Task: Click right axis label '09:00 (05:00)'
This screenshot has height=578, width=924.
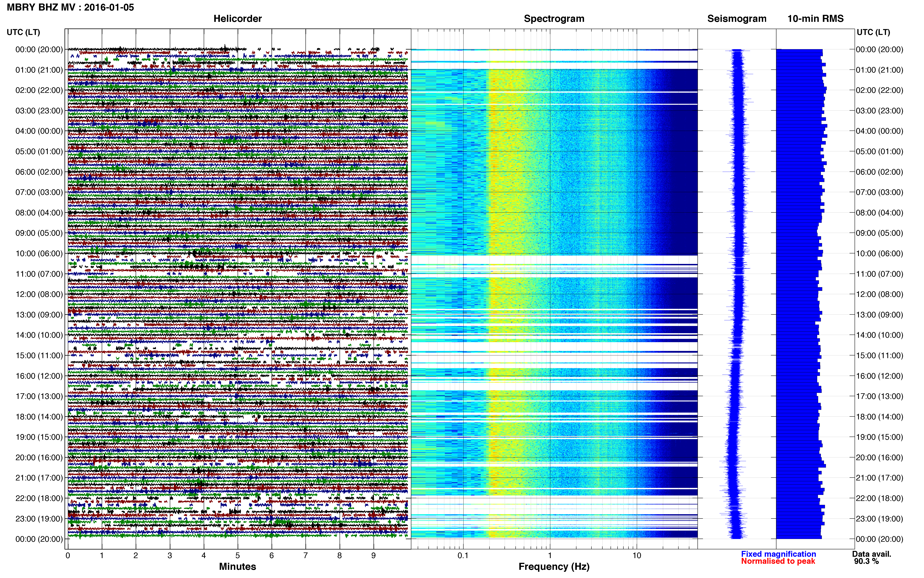Action: click(879, 233)
